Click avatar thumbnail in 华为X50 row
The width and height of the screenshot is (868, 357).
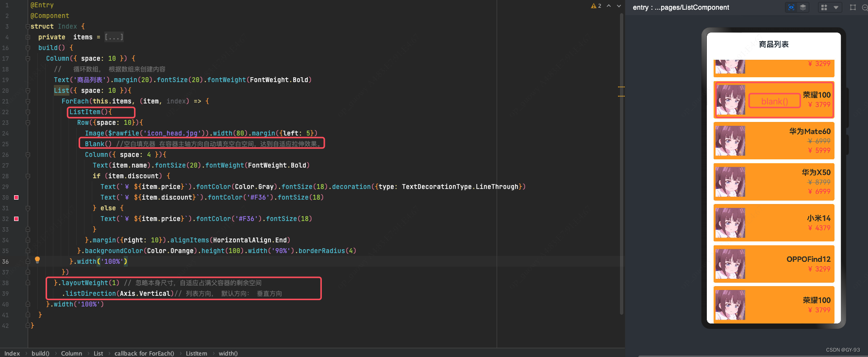coord(730,182)
